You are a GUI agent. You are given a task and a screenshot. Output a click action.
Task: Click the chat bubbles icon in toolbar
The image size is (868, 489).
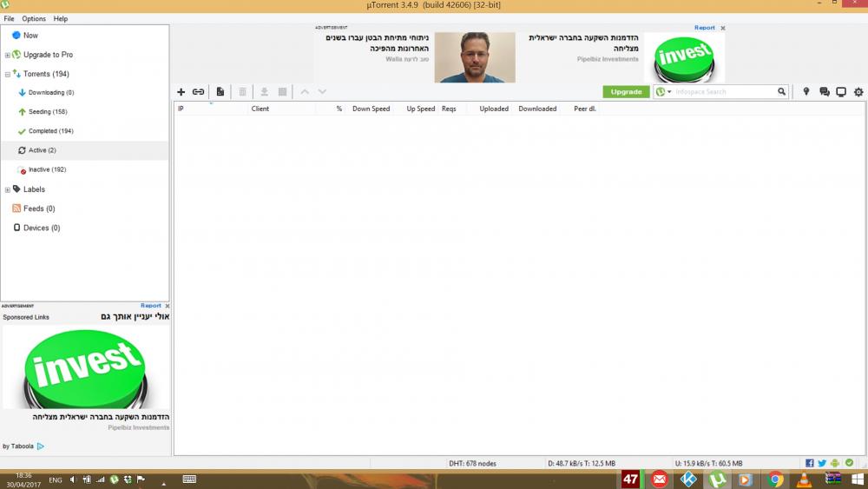(x=824, y=92)
